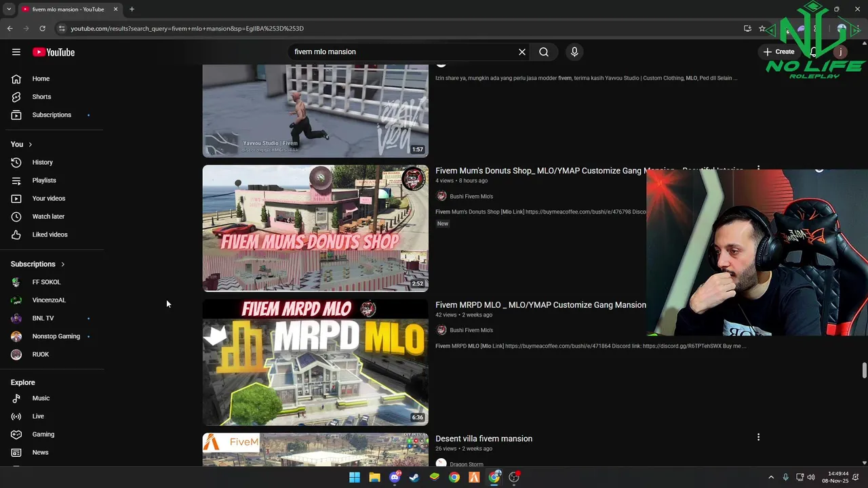
Task: Click the YouTube logo
Action: pyautogui.click(x=54, y=52)
